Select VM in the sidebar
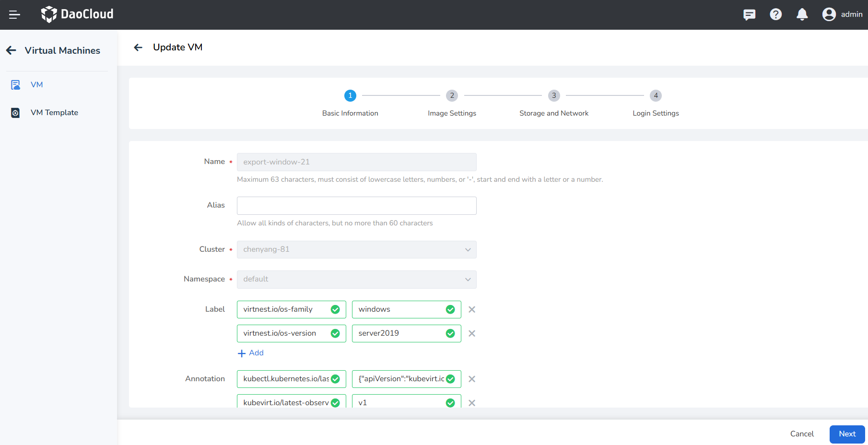 (x=36, y=85)
